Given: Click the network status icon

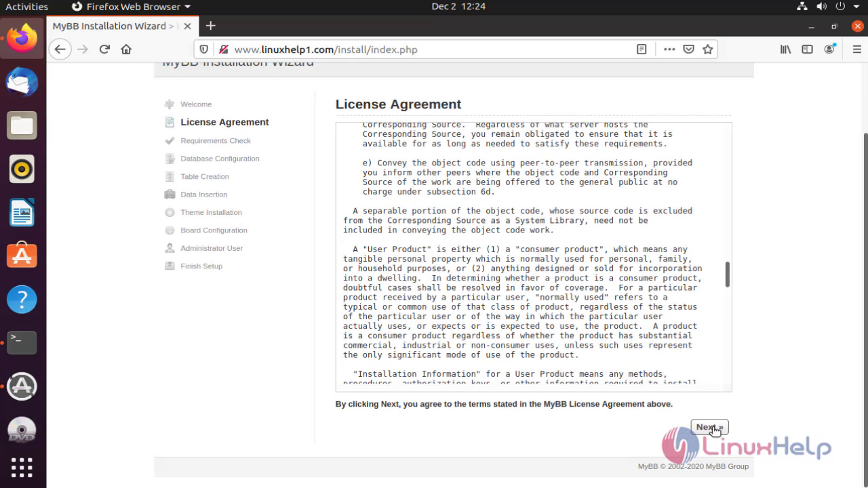Looking at the screenshot, I should pos(803,7).
